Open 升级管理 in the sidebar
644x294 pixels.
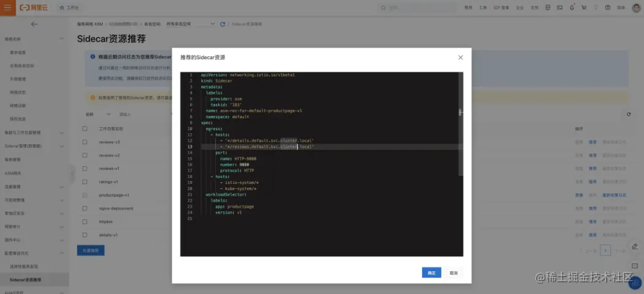coord(18,79)
